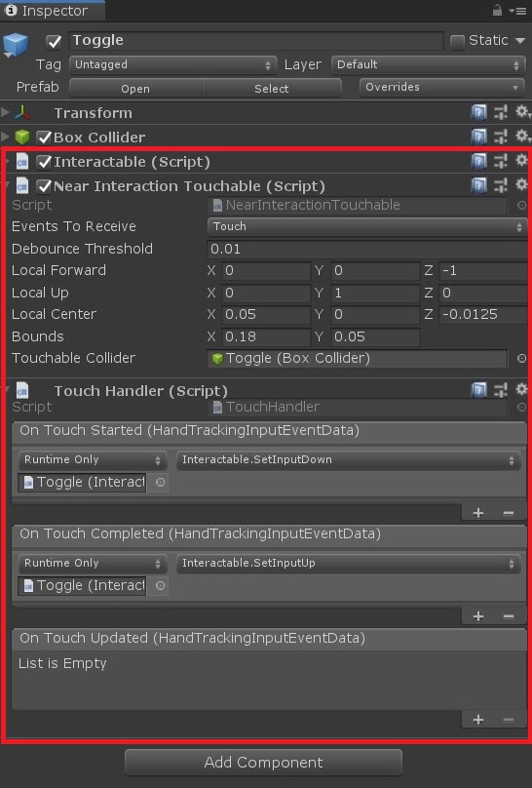Click On Touch Started target object field
This screenshot has width=532, height=788.
pyautogui.click(x=82, y=483)
